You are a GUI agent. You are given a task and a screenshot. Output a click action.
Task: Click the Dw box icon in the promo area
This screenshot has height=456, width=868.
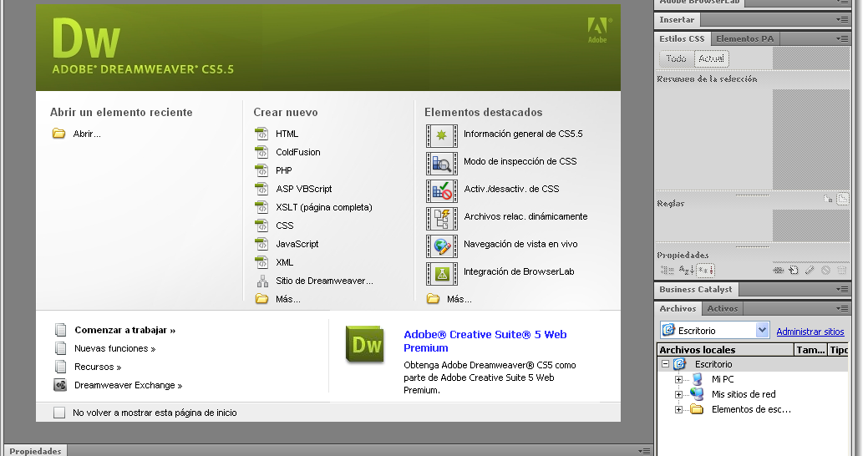365,344
